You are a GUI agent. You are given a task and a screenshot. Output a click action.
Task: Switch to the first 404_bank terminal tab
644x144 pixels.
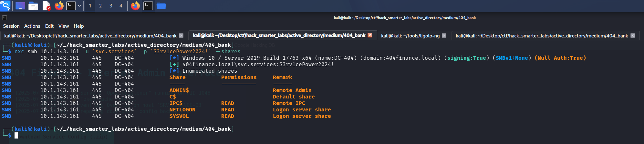point(90,36)
